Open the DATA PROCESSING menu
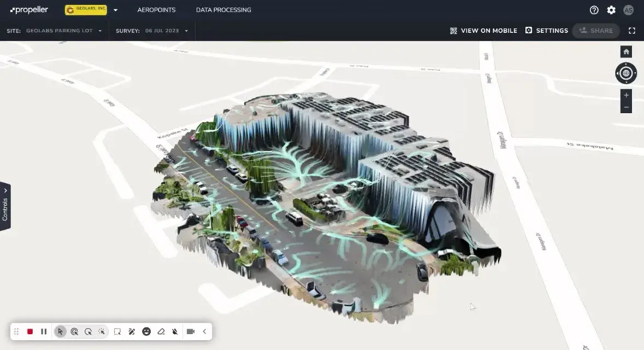 tap(223, 10)
